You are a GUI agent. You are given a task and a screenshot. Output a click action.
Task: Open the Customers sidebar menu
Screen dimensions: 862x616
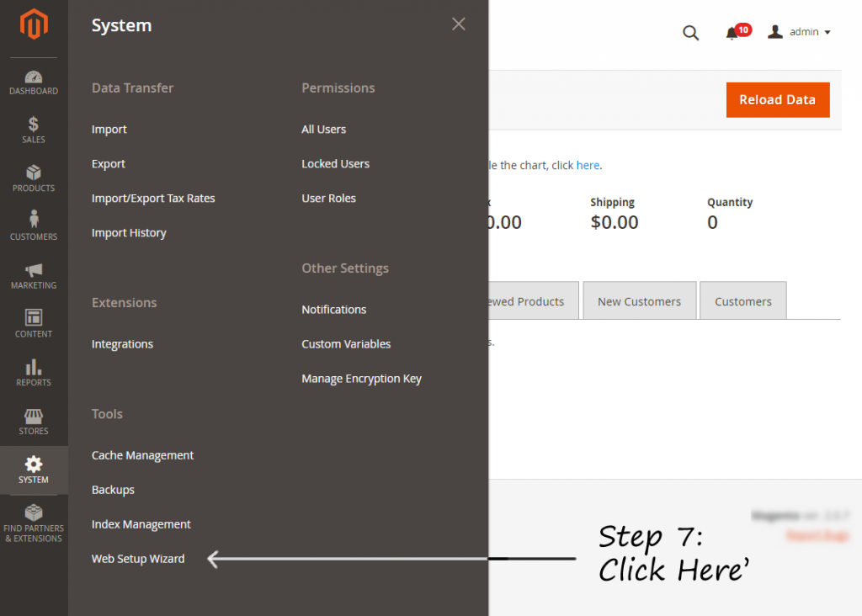coord(34,226)
